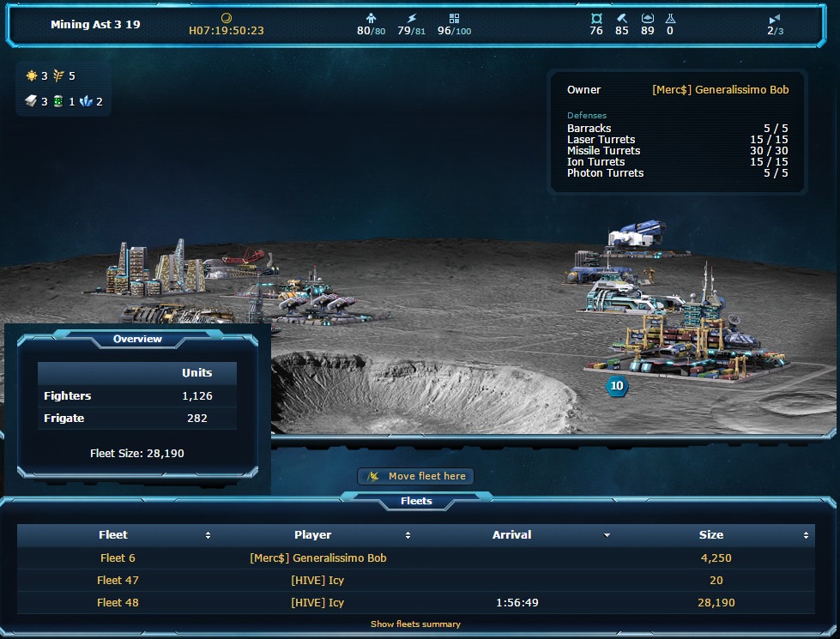Viewport: 840px width, 639px height.
Task: Click the size value 20 for Fleet 47
Action: click(716, 581)
